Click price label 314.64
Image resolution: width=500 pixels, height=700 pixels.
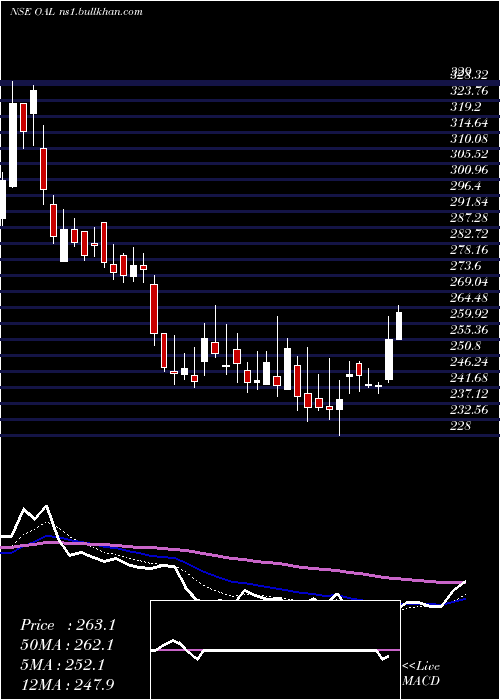pos(469,123)
